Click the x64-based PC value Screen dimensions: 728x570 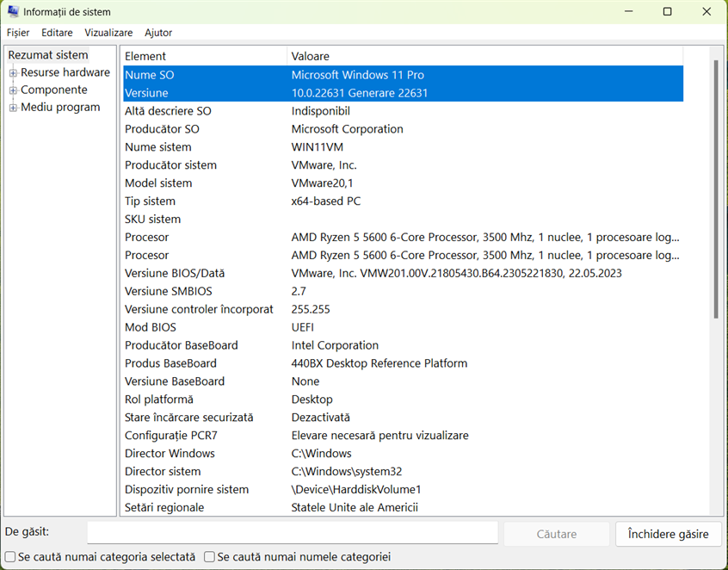tap(326, 201)
